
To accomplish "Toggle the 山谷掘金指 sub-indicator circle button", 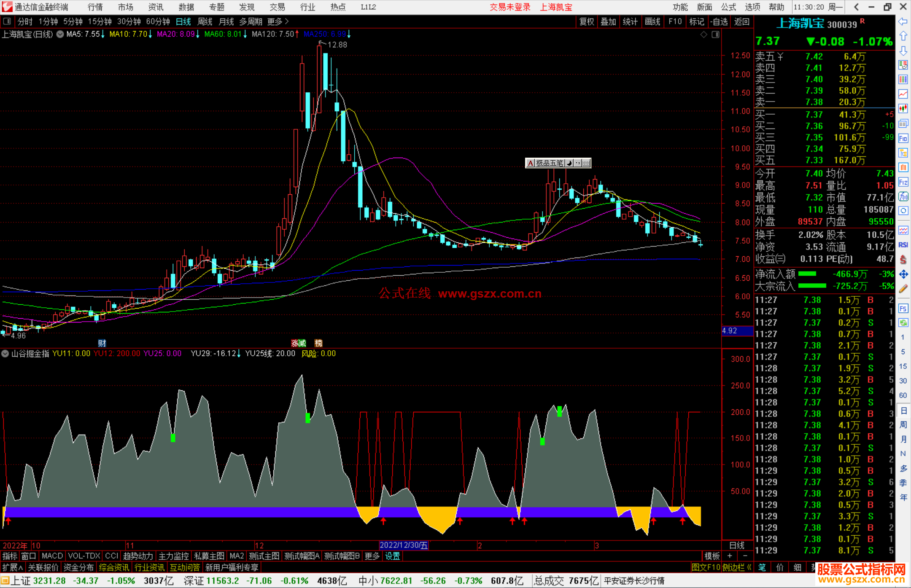I will pos(5,354).
